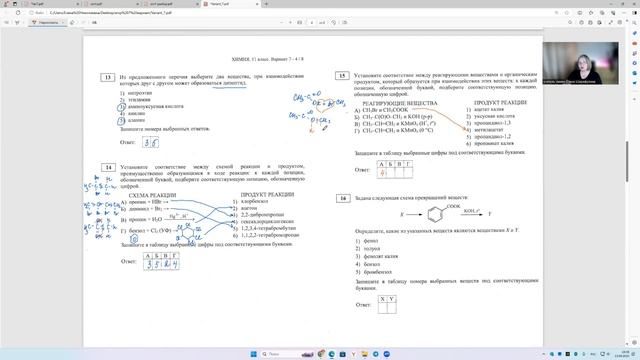Close the Variant_7.pdf tab
This screenshot has height=360, width=640.
click(257, 4)
